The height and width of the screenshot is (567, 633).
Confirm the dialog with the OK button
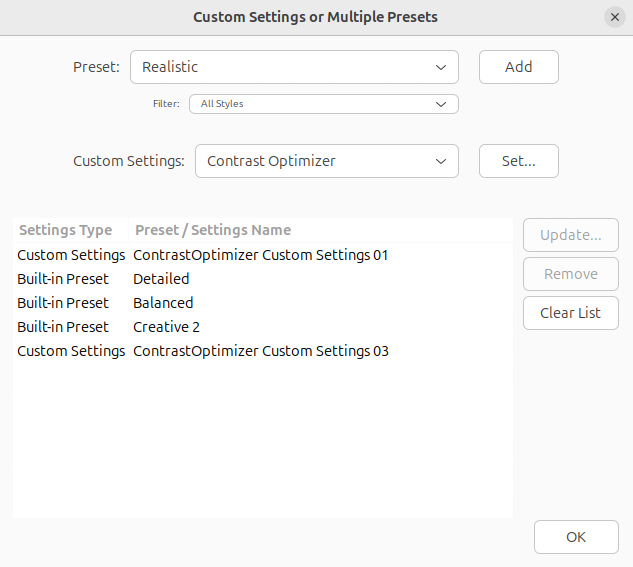576,537
